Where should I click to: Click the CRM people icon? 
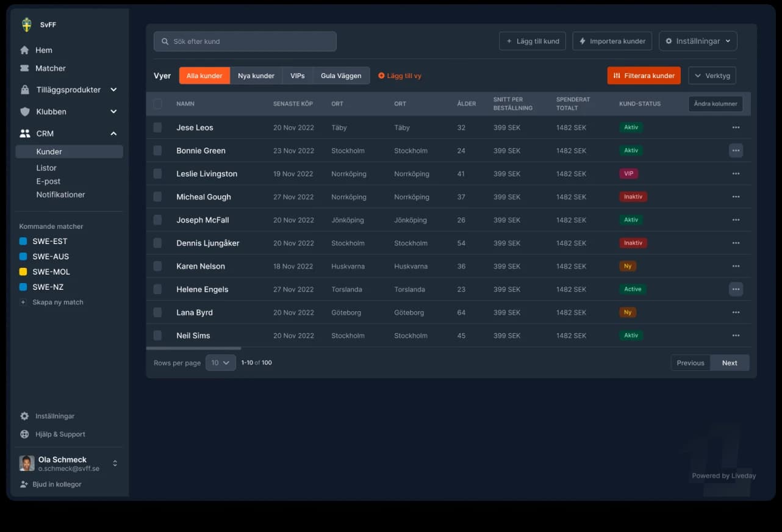click(24, 134)
